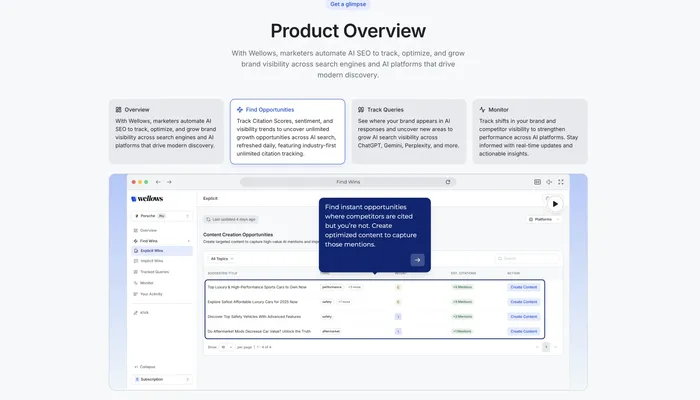Enter fullscreen using the expand icon
This screenshot has width=700, height=400.
pyautogui.click(x=562, y=182)
